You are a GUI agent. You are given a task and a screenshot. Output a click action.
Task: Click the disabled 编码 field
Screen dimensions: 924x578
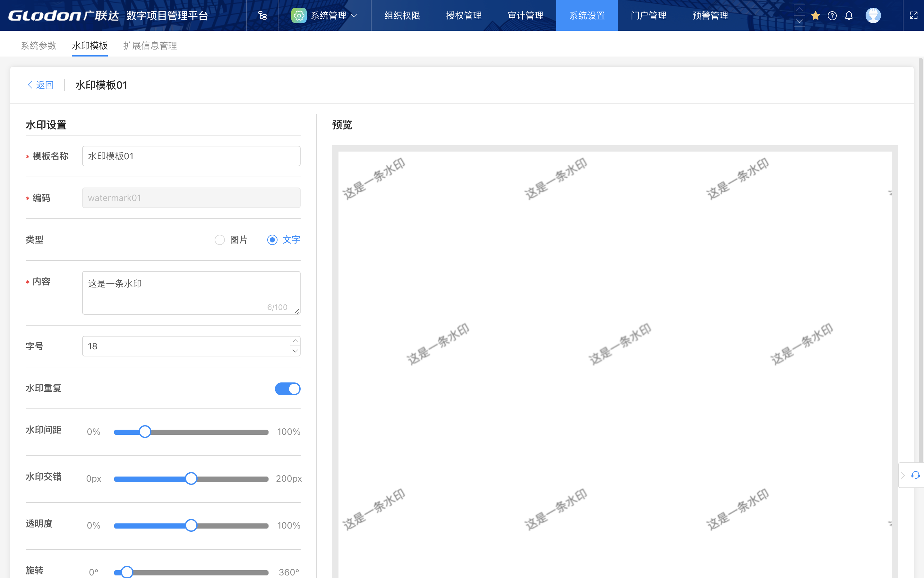tap(191, 197)
